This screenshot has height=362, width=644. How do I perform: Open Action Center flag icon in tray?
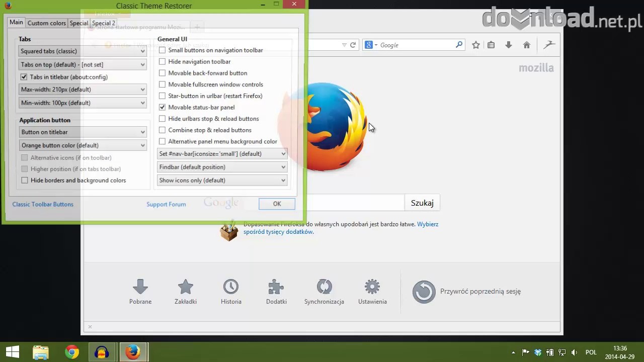click(525, 352)
